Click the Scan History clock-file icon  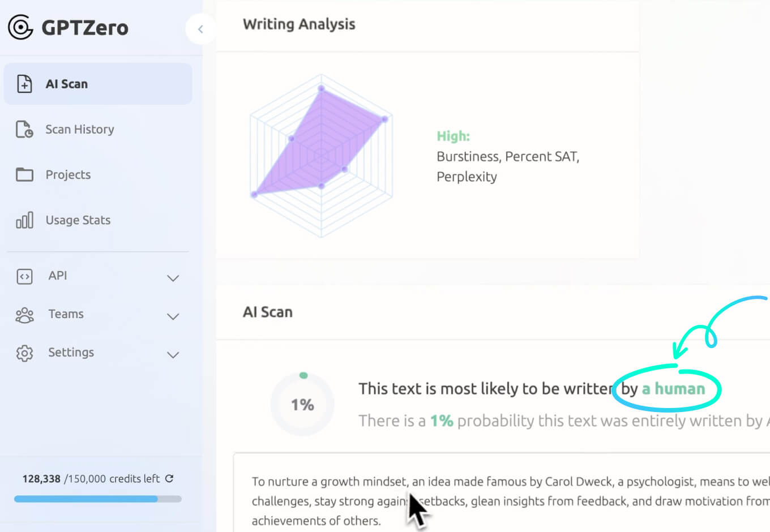pyautogui.click(x=24, y=130)
